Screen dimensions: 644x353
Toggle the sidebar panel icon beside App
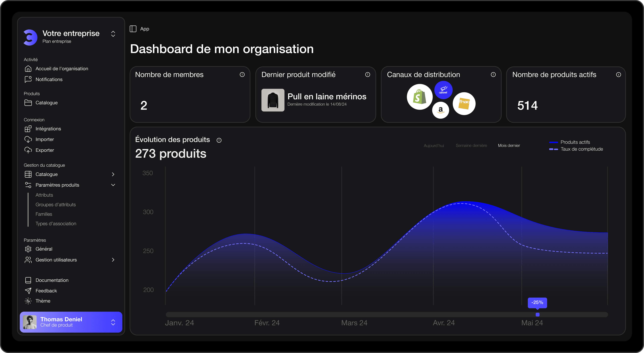[x=133, y=29]
